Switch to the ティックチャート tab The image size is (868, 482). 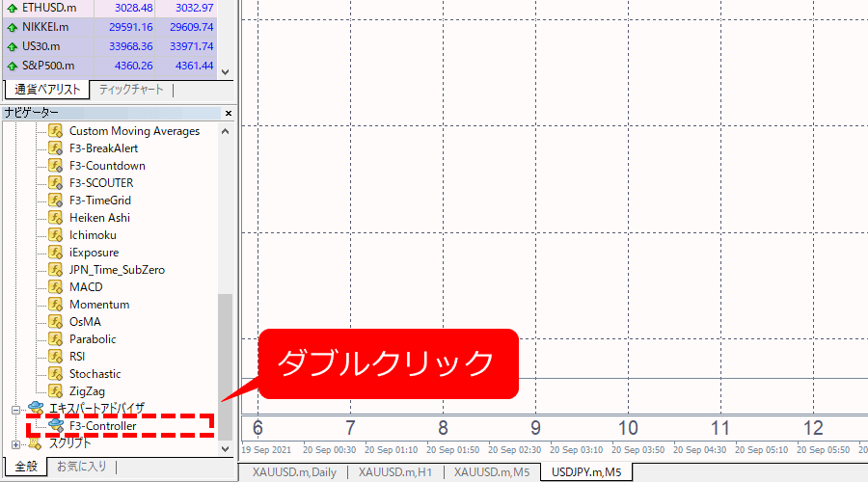point(130,90)
